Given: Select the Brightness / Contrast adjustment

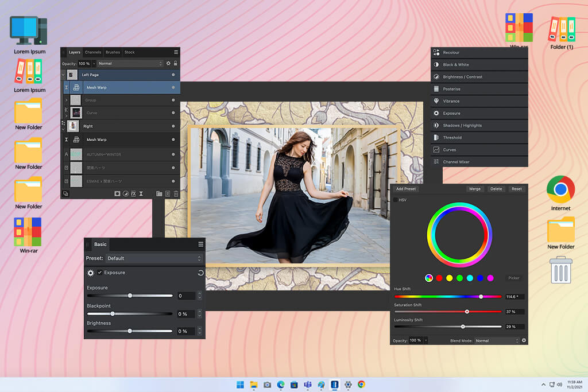Looking at the screenshot, I should click(x=479, y=77).
